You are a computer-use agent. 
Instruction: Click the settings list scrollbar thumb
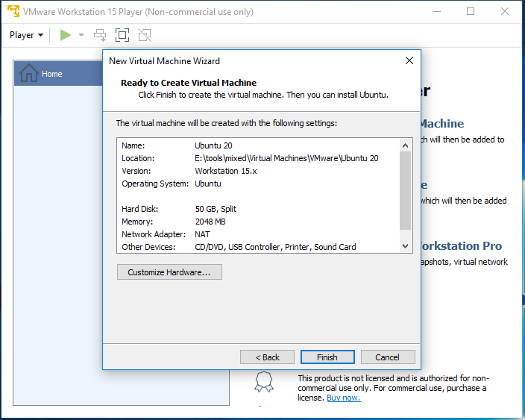(405, 190)
